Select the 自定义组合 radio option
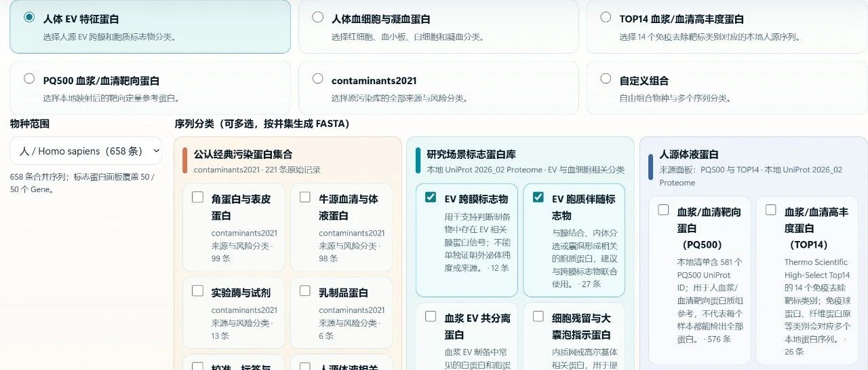This screenshot has width=868, height=370. tap(606, 79)
